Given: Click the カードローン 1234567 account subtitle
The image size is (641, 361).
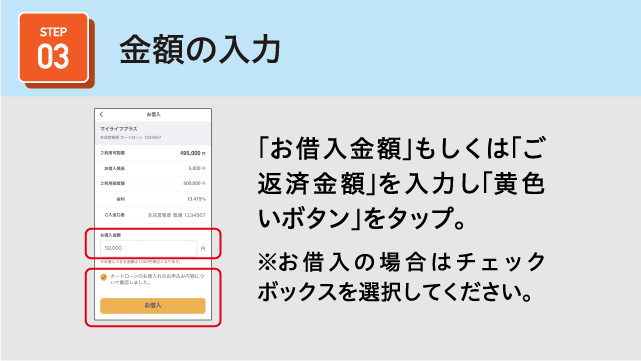Looking at the screenshot, I should tap(131, 137).
